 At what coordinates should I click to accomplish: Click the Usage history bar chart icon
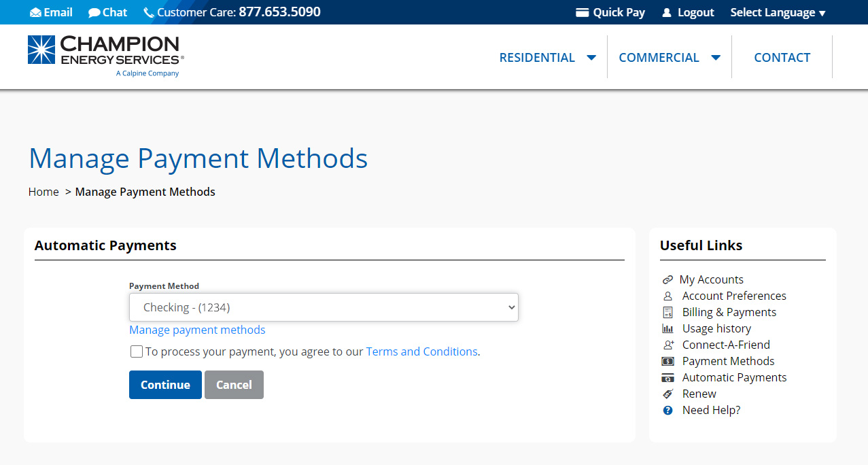click(667, 329)
